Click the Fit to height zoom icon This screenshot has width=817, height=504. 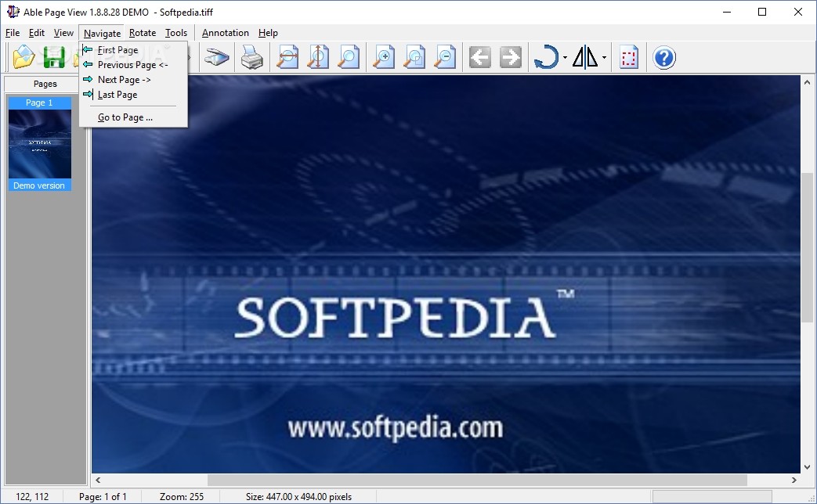318,57
